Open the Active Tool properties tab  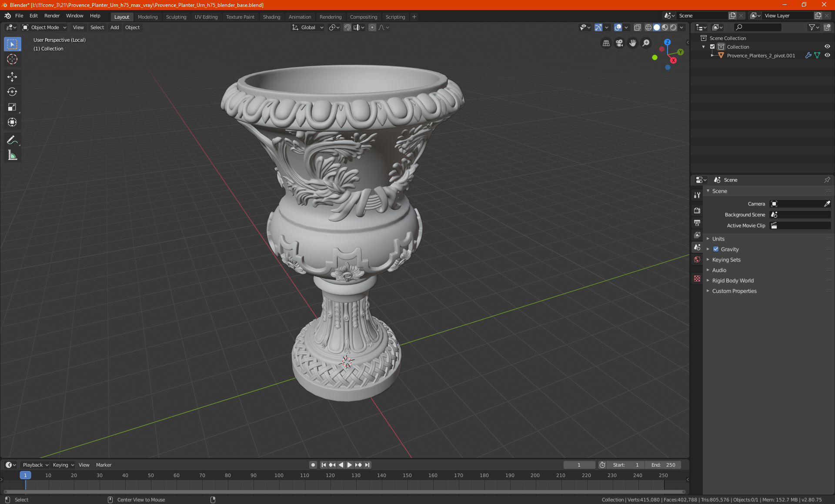click(x=697, y=195)
